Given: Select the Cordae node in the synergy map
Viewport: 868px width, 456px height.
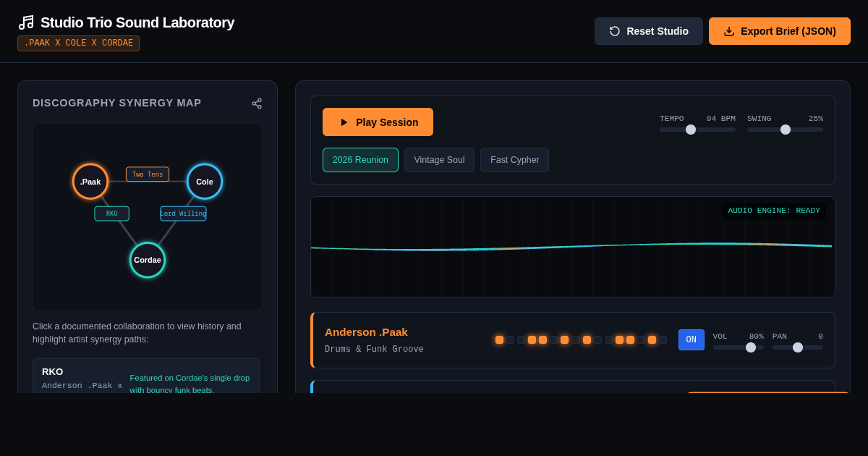Looking at the screenshot, I should point(148,260).
